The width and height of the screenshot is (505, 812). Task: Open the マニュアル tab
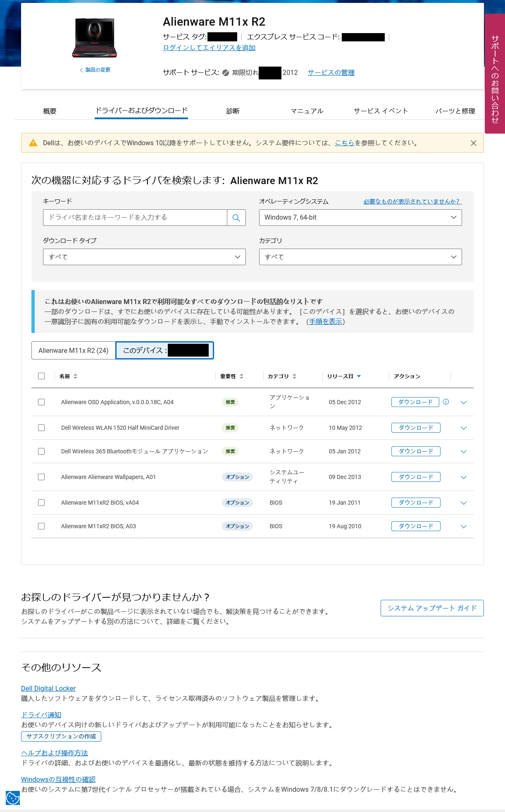(307, 111)
